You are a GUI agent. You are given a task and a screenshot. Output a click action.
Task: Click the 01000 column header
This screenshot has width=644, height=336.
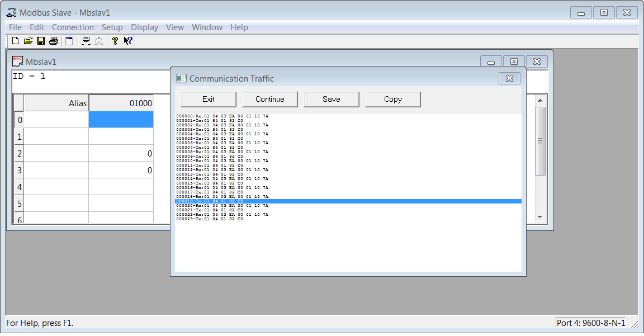pyautogui.click(x=121, y=103)
